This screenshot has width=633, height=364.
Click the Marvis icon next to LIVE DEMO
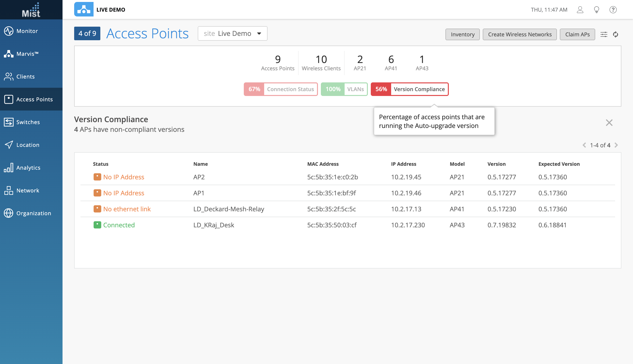point(84,9)
